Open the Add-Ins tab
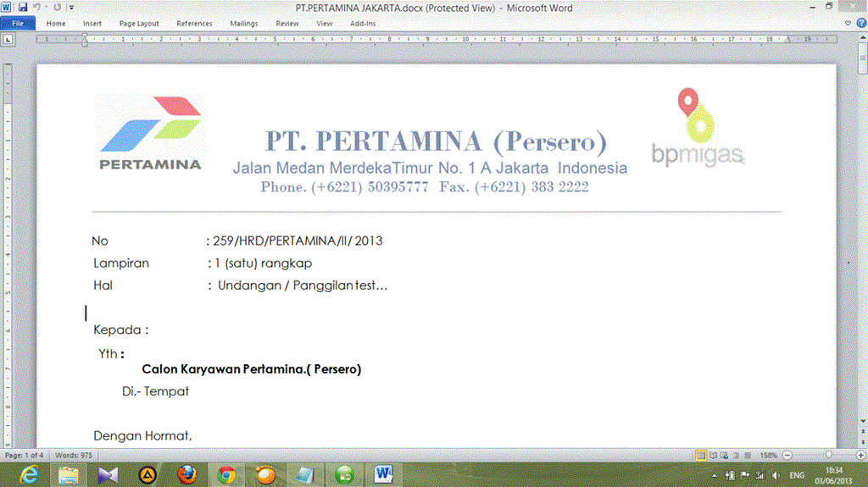Viewport: 868px width, 487px height. pos(363,23)
